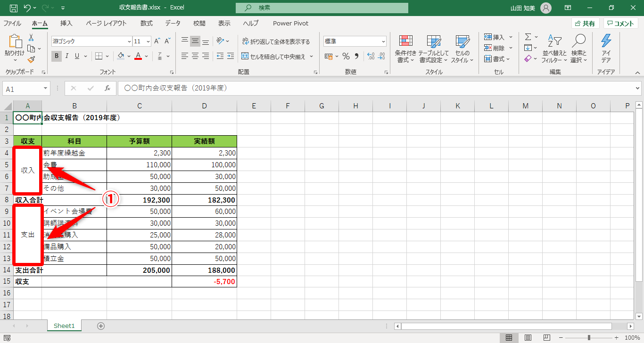Open the font name dropdown (游ゴシック)

129,41
